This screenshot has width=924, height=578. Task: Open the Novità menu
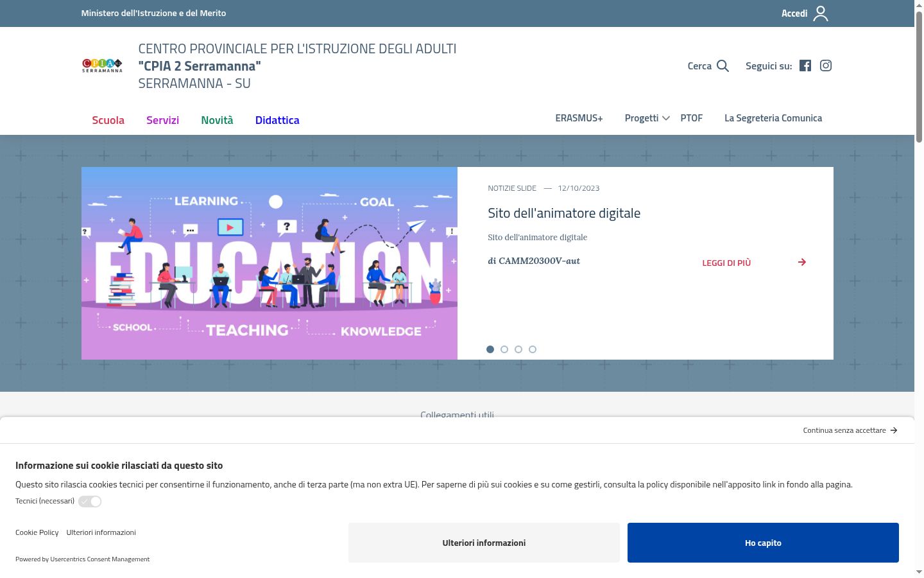pyautogui.click(x=217, y=120)
